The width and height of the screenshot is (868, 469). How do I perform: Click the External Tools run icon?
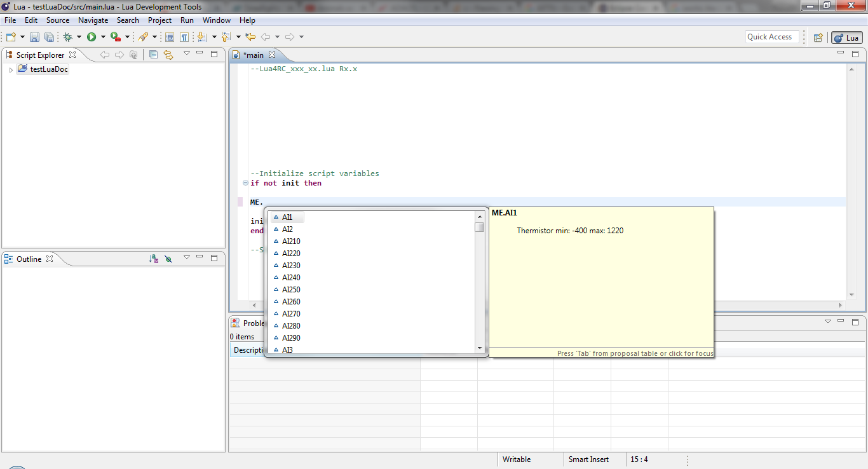[115, 37]
